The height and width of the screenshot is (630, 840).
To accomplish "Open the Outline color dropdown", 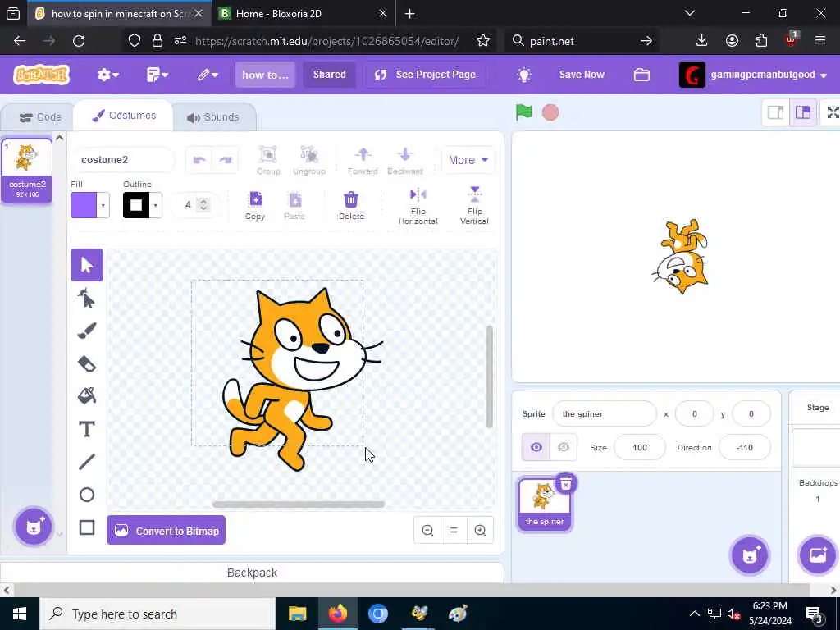I will 155,205.
